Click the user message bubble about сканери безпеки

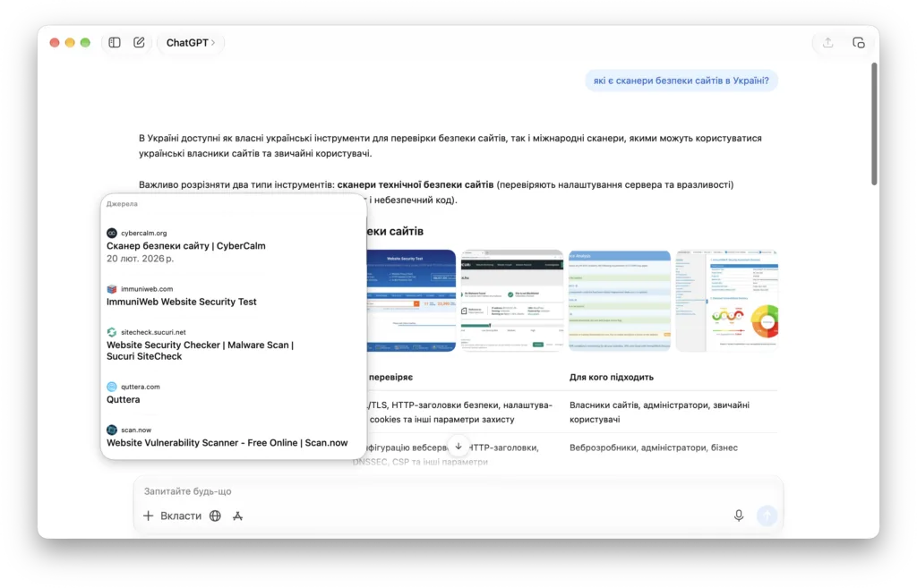pyautogui.click(x=681, y=81)
